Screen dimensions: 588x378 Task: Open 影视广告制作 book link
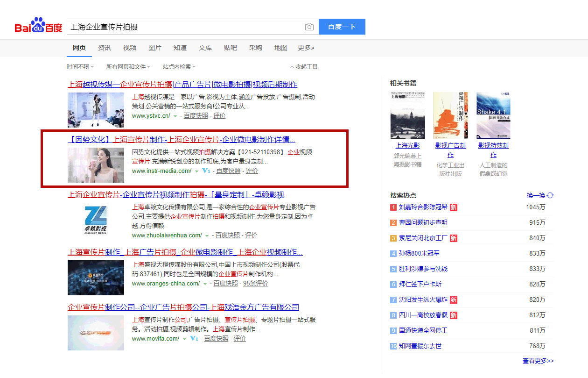[x=450, y=150]
